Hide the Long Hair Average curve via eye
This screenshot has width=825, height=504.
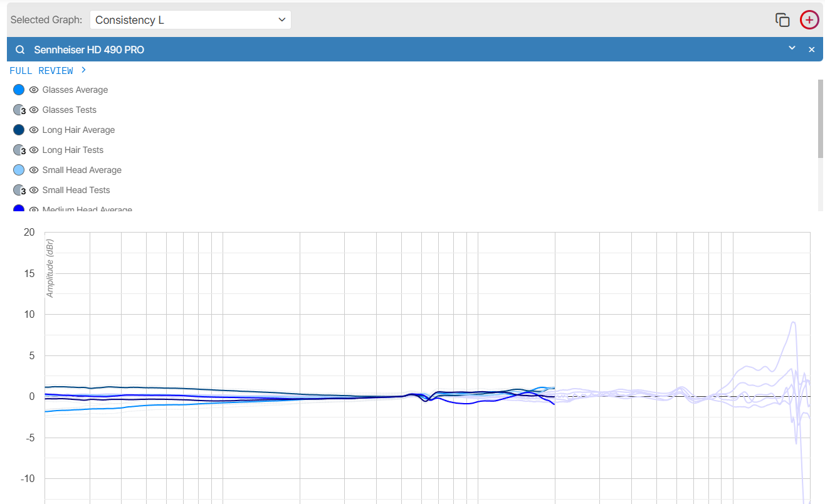(34, 130)
